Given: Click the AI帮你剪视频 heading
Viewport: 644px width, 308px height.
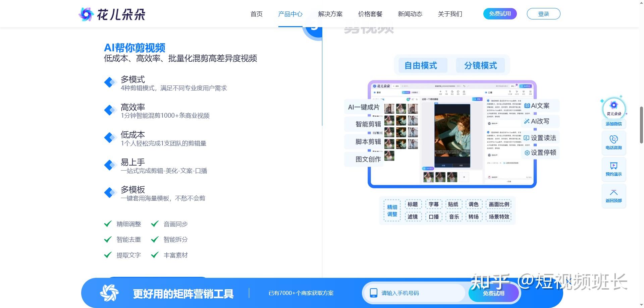Looking at the screenshot, I should point(135,48).
